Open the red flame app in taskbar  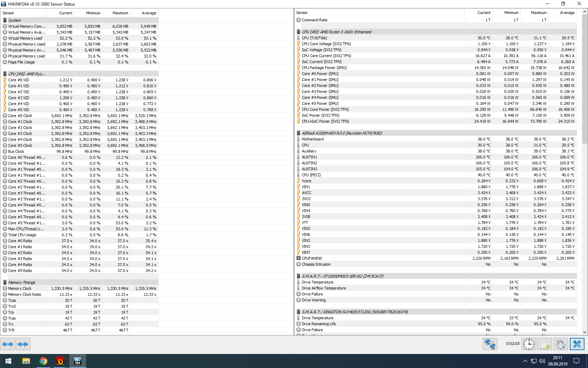[61, 361]
